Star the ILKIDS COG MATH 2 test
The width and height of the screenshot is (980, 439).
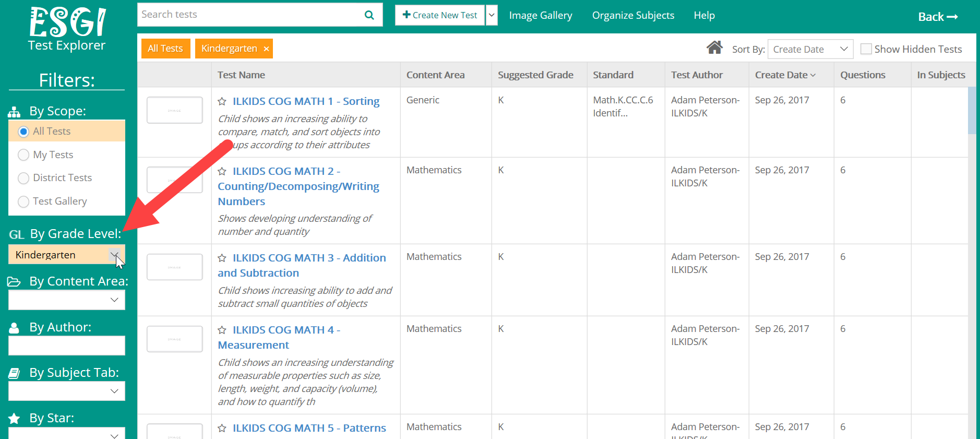222,171
